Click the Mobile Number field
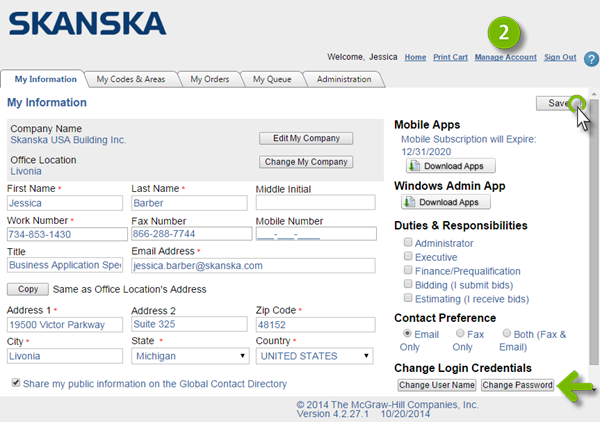600x422 pixels. point(316,234)
